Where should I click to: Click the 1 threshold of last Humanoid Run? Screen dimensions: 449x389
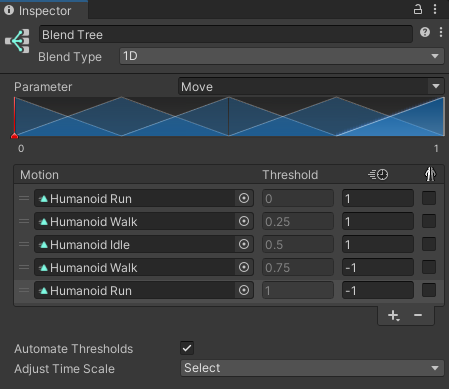pos(298,290)
